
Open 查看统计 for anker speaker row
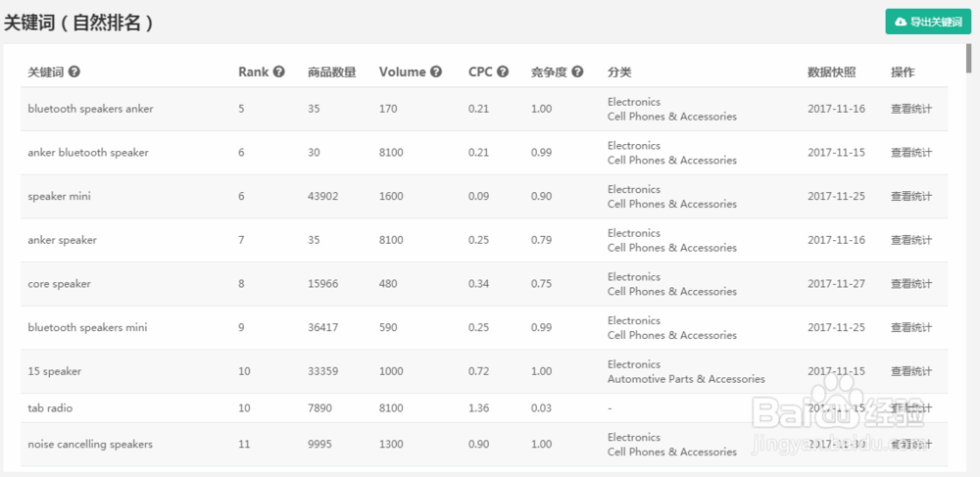pos(910,240)
